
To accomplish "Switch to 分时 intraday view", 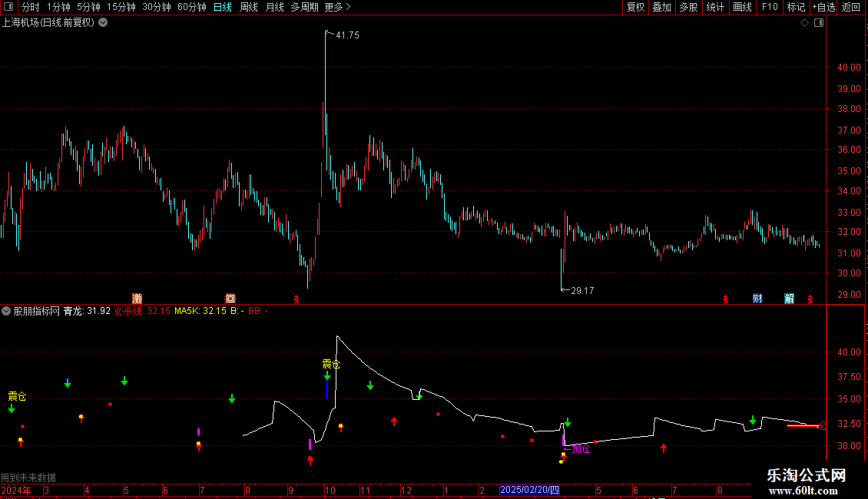I will click(31, 7).
